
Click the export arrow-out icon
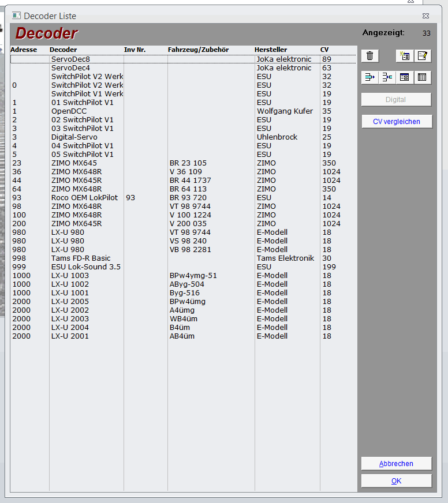(369, 77)
